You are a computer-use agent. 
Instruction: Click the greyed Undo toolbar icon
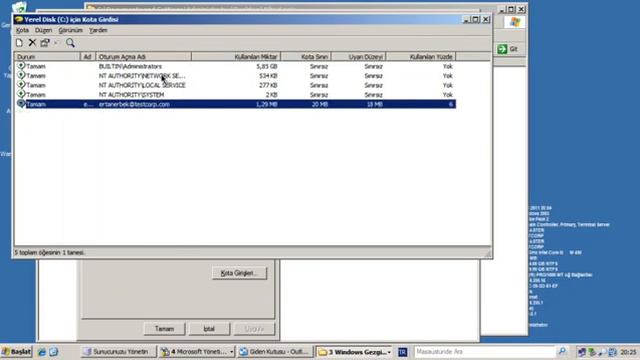[x=56, y=43]
